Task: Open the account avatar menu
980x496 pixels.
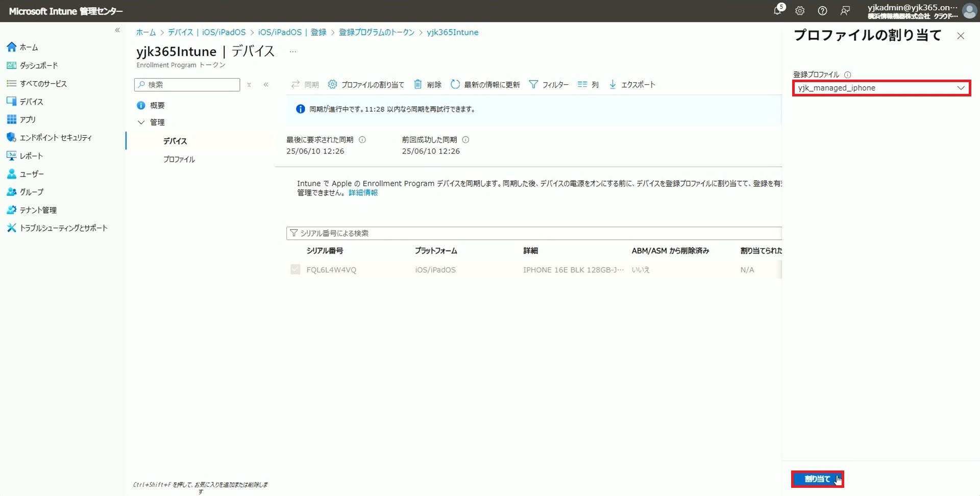Action: point(969,11)
